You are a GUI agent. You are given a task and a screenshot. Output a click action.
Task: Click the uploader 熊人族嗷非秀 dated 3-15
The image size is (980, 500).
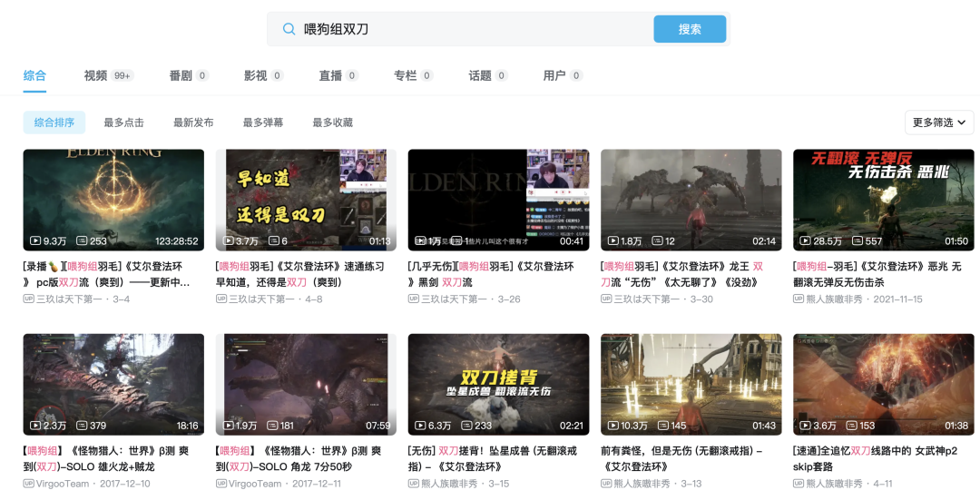[449, 483]
